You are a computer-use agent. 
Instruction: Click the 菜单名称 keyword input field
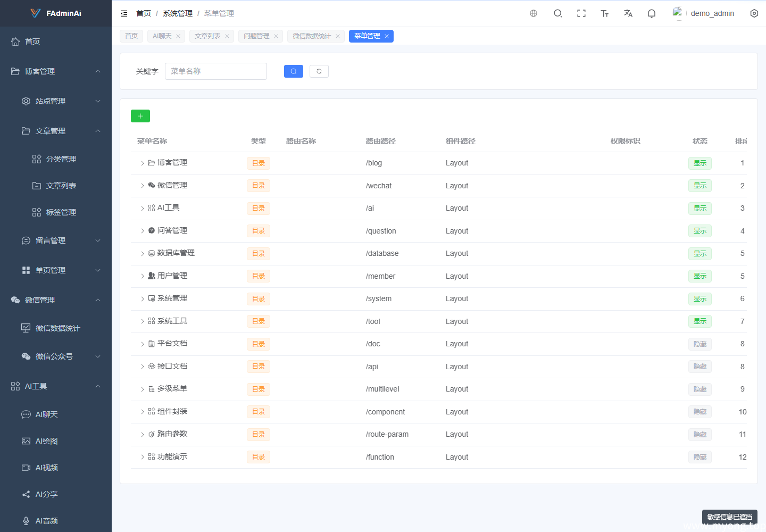pyautogui.click(x=216, y=71)
